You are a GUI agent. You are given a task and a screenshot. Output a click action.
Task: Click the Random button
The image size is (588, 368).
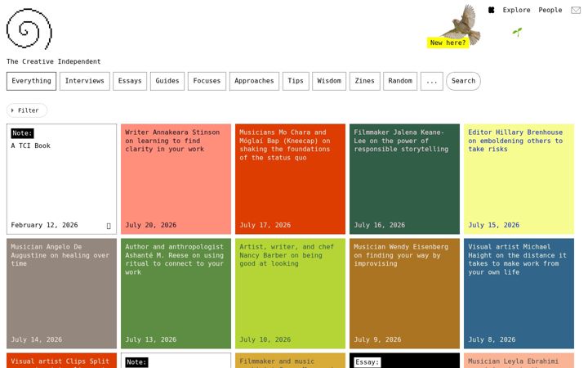click(400, 81)
